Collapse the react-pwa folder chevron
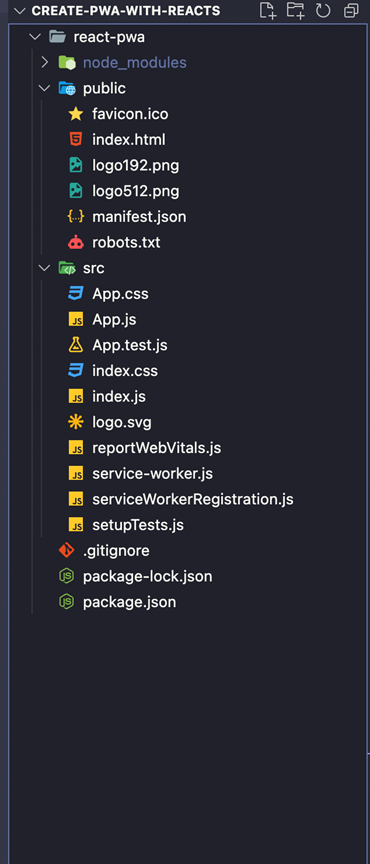370x864 pixels. 35,37
